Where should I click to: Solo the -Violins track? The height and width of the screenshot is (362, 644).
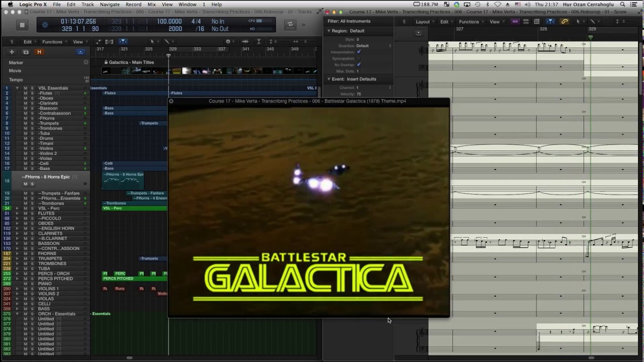pos(32,148)
